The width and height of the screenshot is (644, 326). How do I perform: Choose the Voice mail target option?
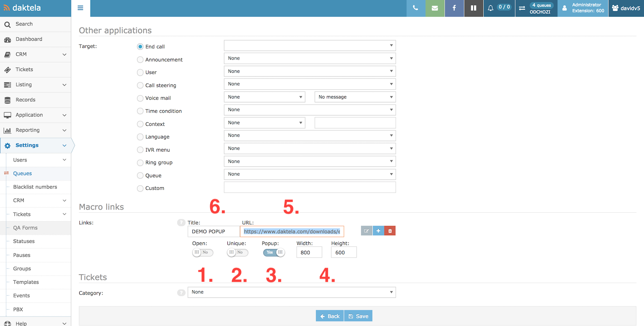click(x=140, y=98)
